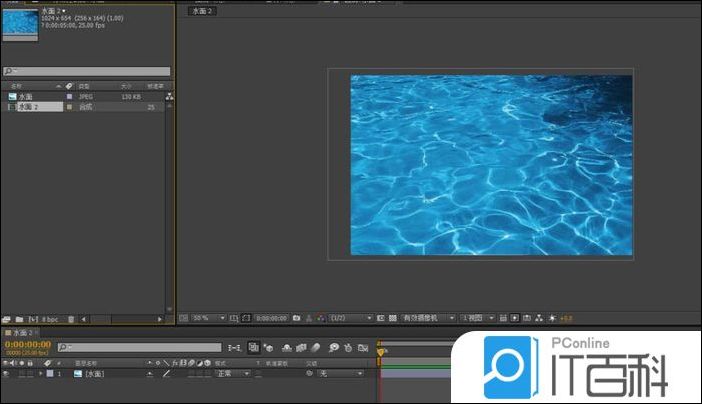Viewport: 702px width, 404px height.
Task: Take a snapshot with the camera icon
Action: tap(296, 318)
